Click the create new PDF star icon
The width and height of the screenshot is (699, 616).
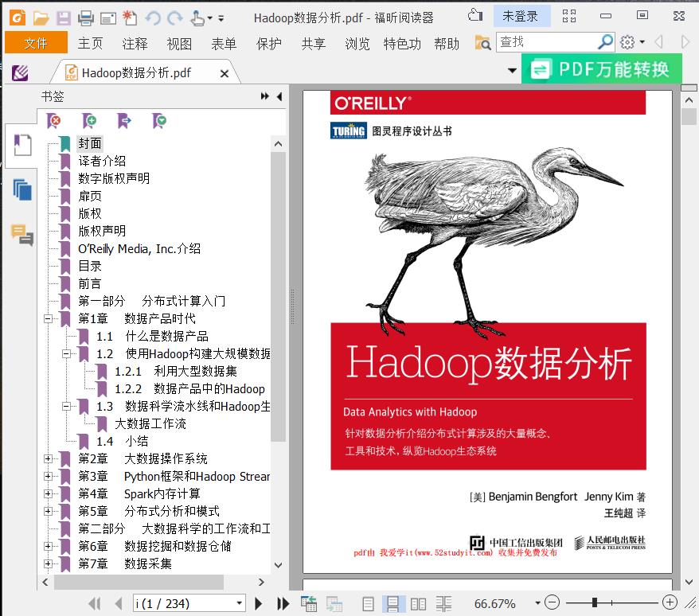[130, 18]
